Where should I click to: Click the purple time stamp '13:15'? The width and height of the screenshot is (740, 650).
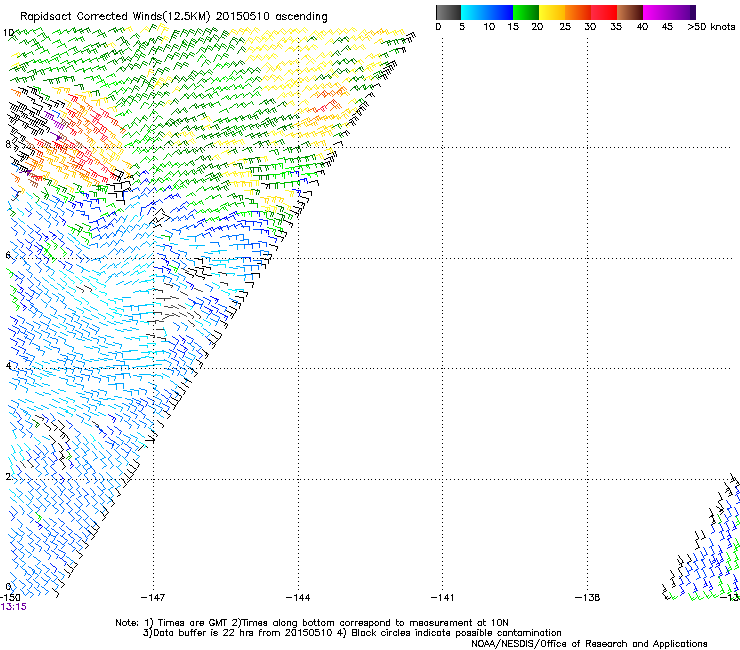click(x=14, y=607)
